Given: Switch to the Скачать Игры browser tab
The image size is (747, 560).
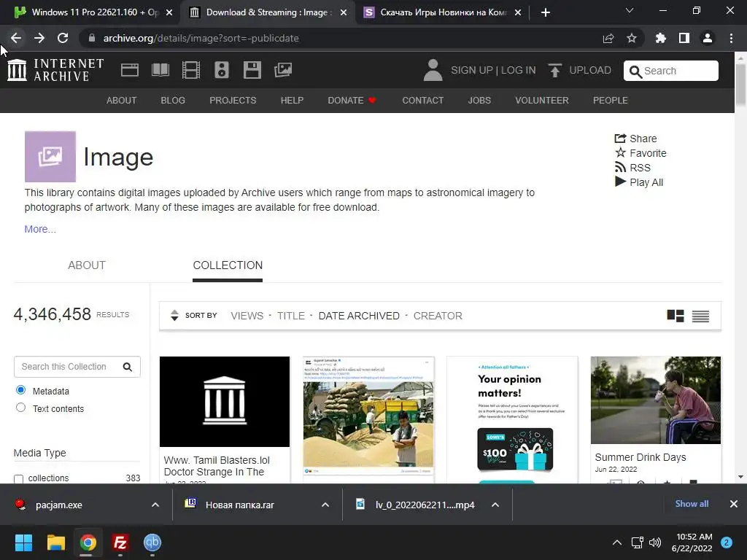Looking at the screenshot, I should coord(442,12).
